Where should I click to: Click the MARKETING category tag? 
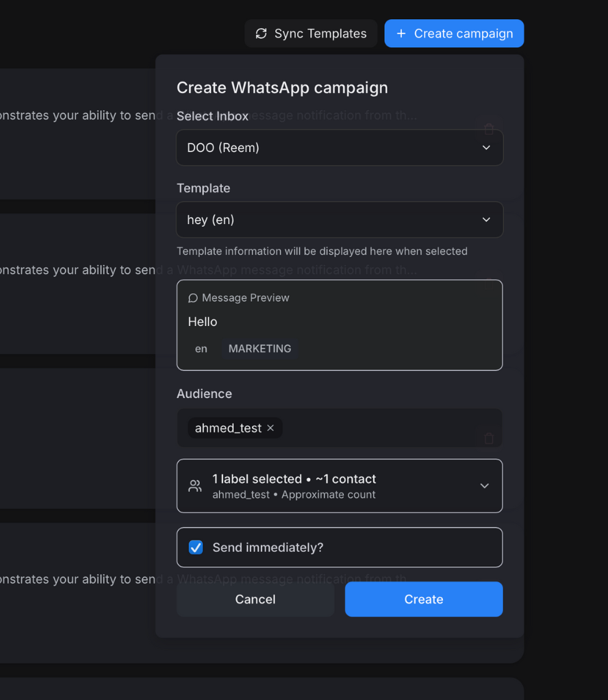(x=259, y=349)
